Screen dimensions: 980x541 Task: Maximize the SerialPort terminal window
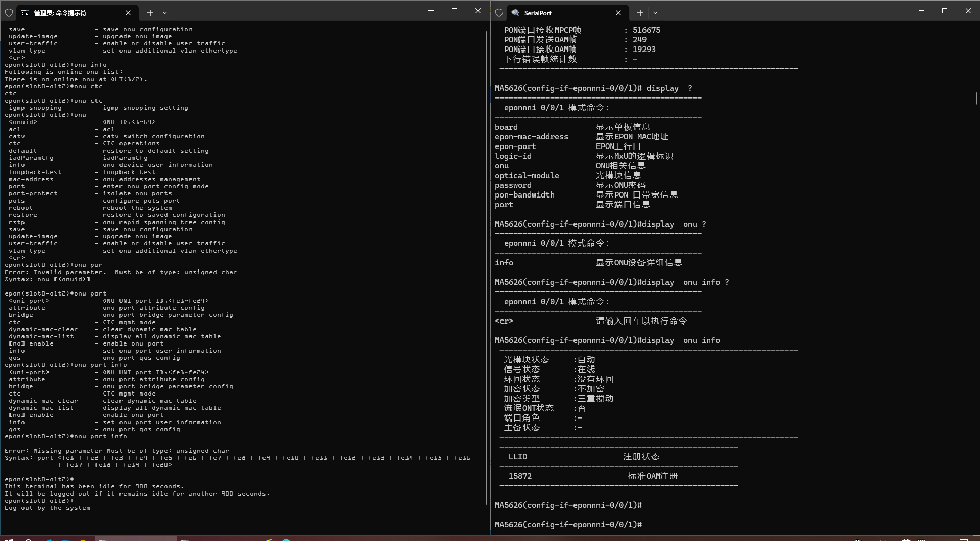click(x=945, y=11)
